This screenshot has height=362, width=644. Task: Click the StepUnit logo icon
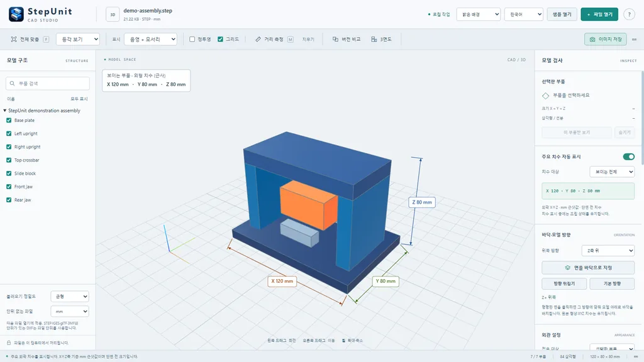coord(16,14)
